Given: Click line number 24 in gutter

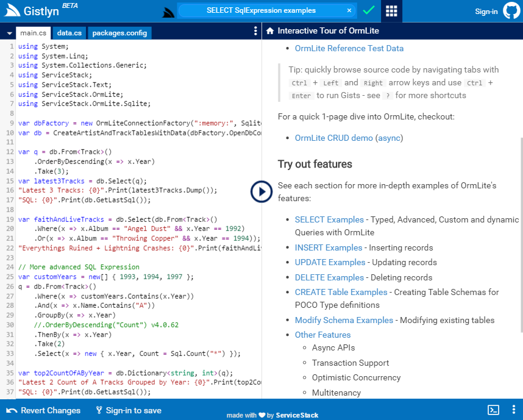Looking at the screenshot, I should coord(10,267).
